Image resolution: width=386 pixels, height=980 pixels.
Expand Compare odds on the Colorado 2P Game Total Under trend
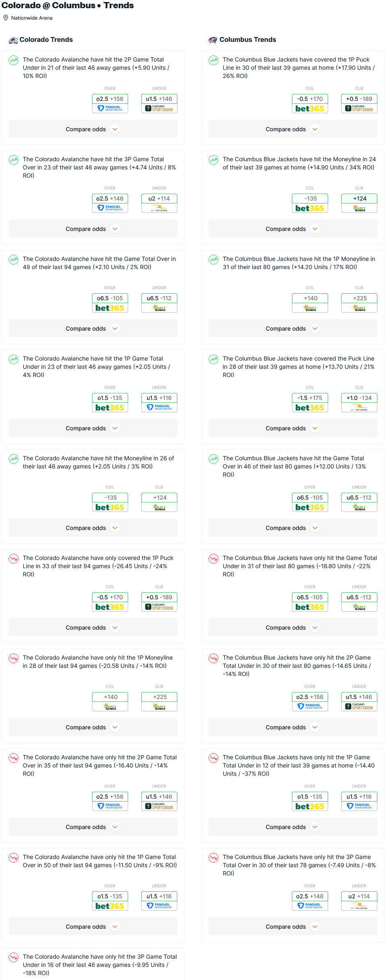tap(93, 129)
